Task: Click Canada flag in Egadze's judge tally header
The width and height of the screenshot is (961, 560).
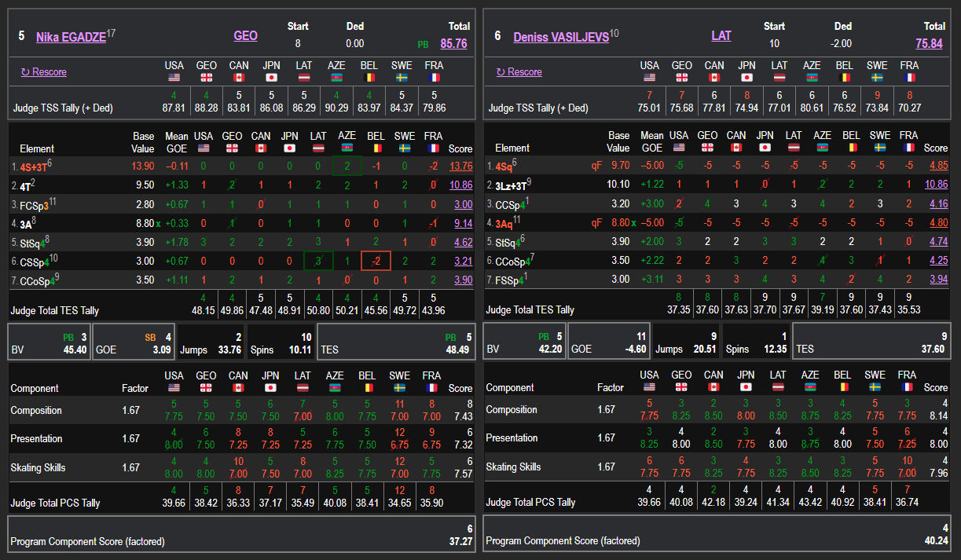Action: 239,78
